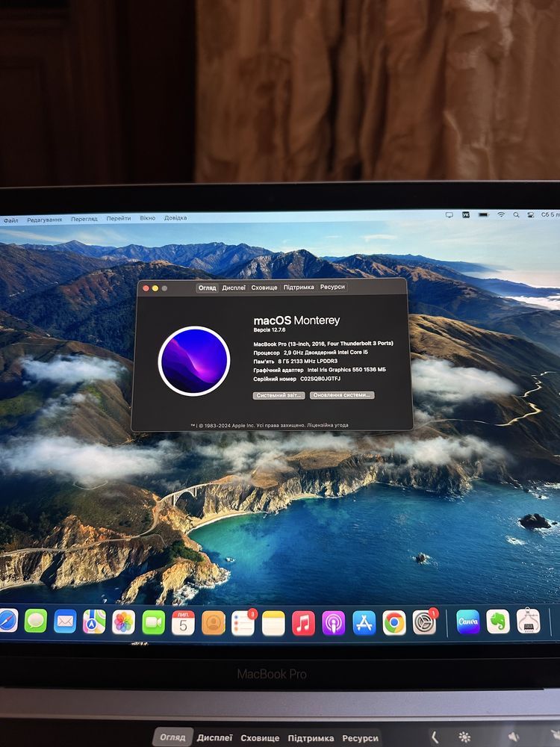This screenshot has width=560, height=747.
Task: Click the Оновлення системи button
Action: 342,395
